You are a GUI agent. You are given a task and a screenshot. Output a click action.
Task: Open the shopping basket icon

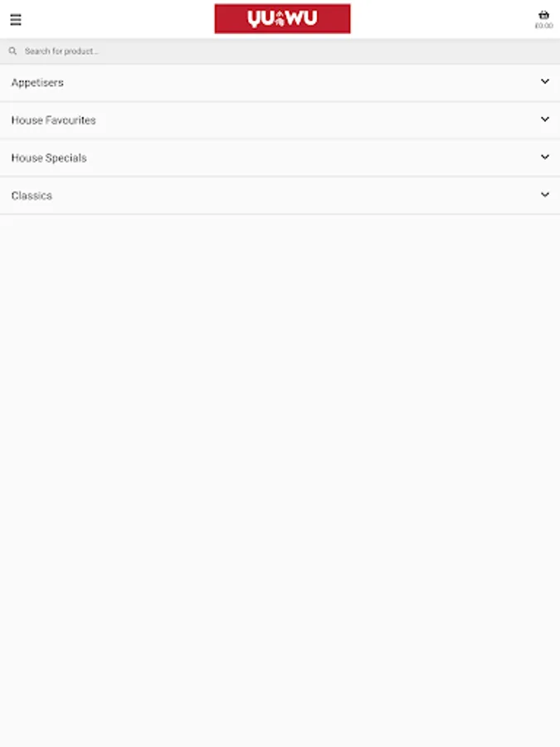click(x=543, y=15)
